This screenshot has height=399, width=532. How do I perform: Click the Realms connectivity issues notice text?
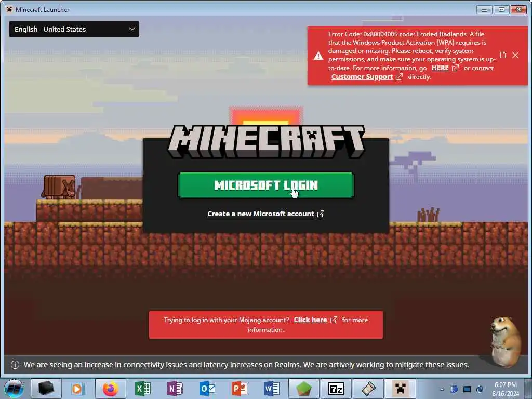(x=246, y=365)
